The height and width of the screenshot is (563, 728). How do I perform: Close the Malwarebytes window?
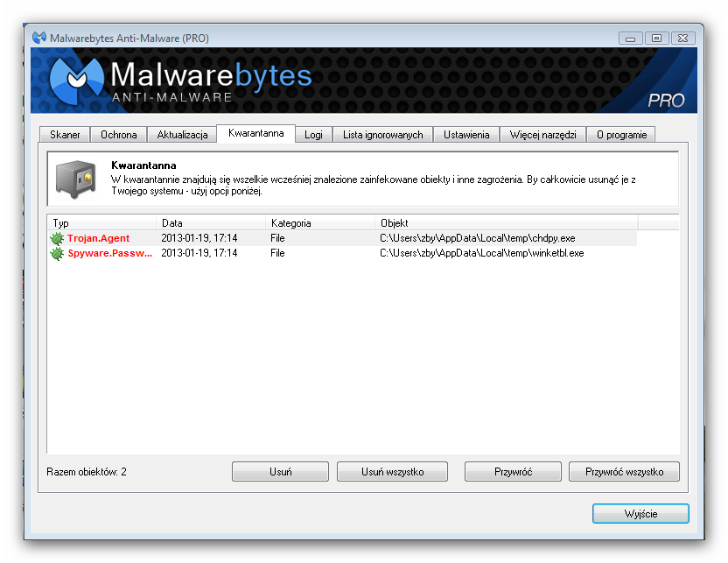683,39
